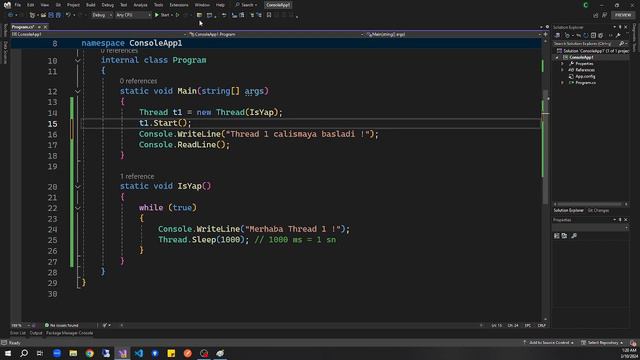Open the Build menu

click(91, 5)
